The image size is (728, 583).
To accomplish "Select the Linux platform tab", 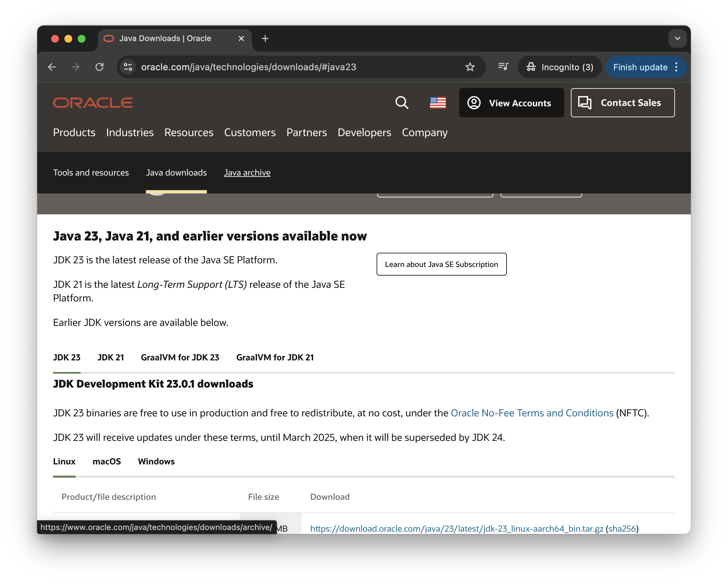I will (64, 461).
